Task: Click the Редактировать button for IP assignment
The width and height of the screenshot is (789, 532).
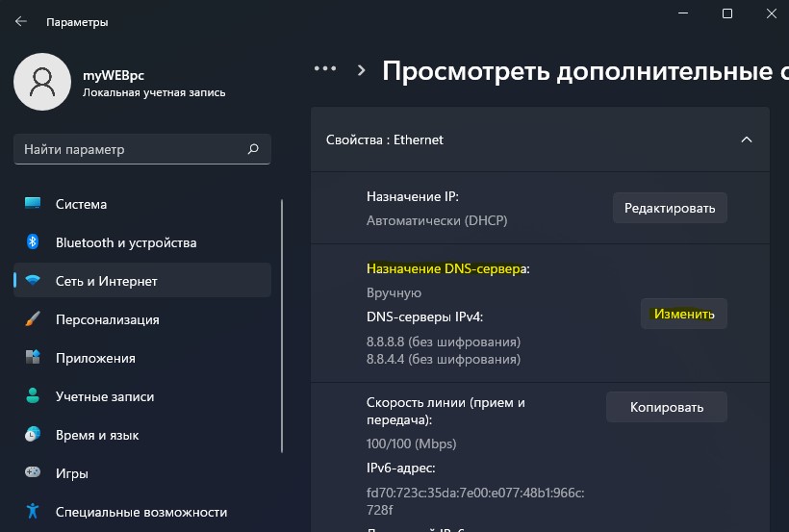Action: click(670, 208)
